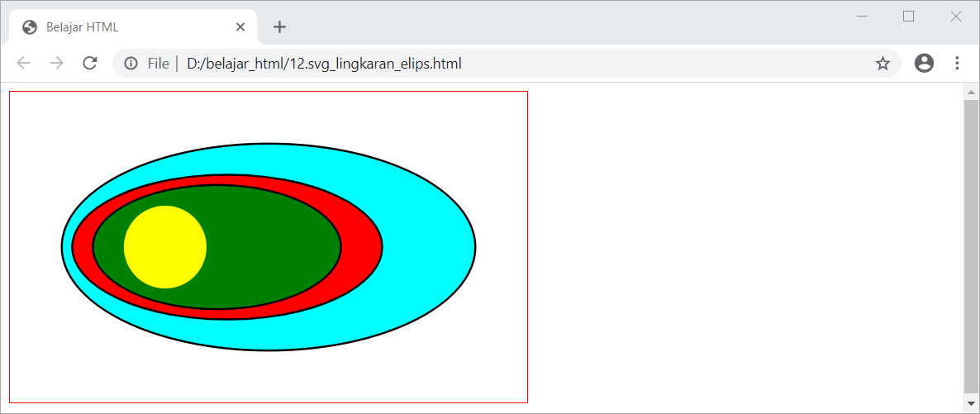Select the Belajar HTML tab

coord(132,27)
